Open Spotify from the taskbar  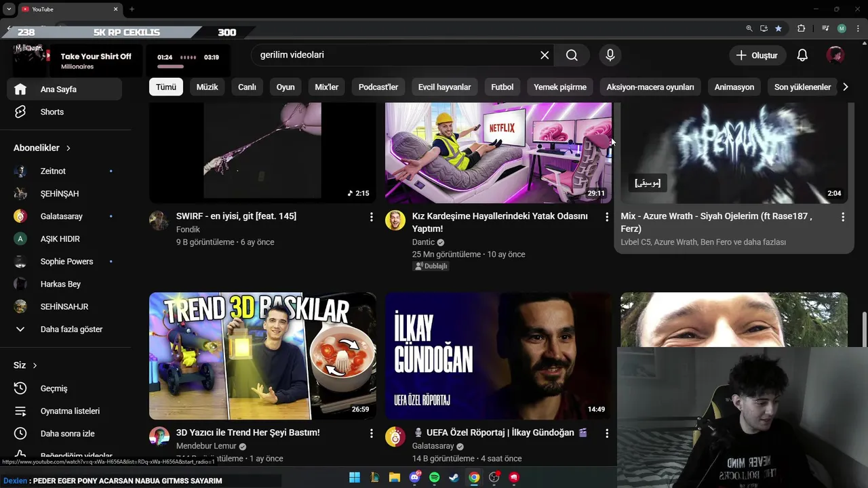tap(435, 477)
